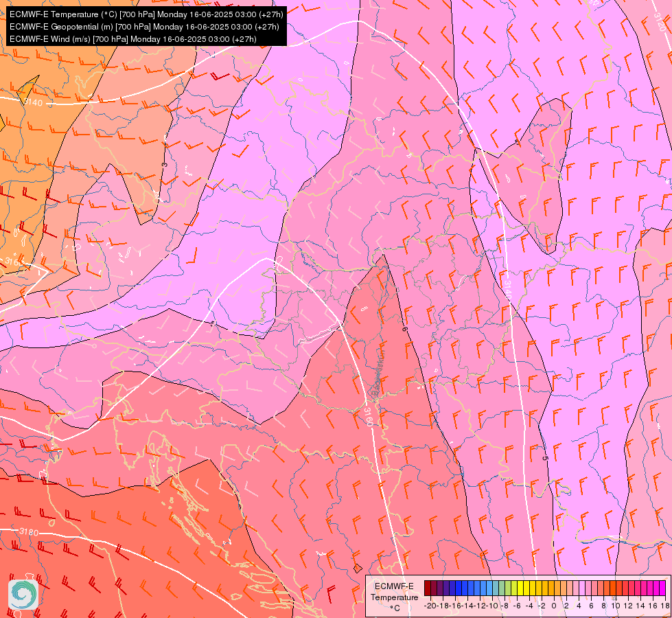
Task: Click the swirl logo icon
Action: [x=23, y=594]
